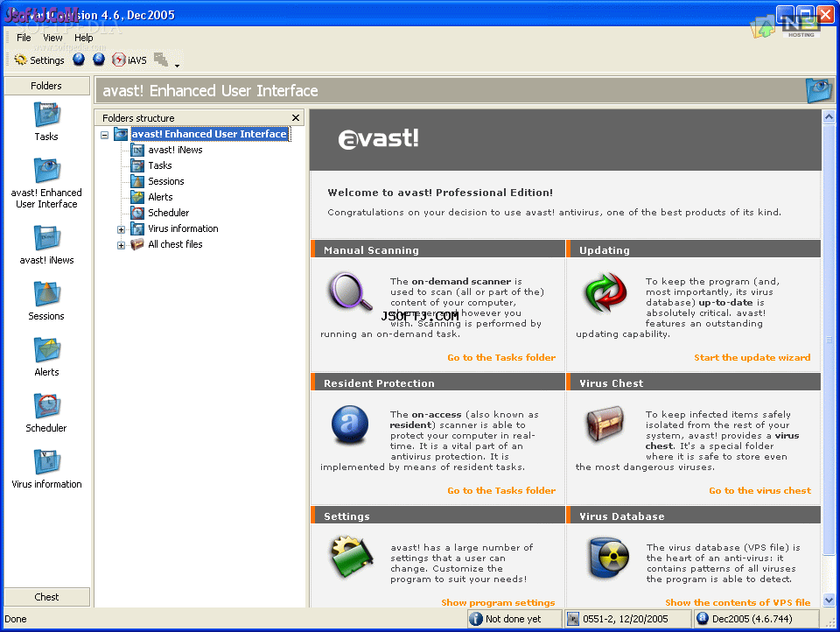Open the Tasks icon in the Folders sidebar
Viewport: 840px width, 632px height.
[46, 122]
